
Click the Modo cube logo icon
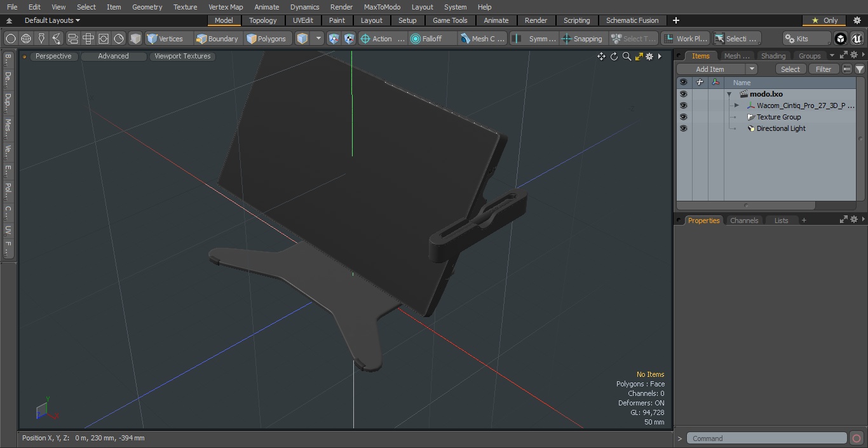pos(841,39)
